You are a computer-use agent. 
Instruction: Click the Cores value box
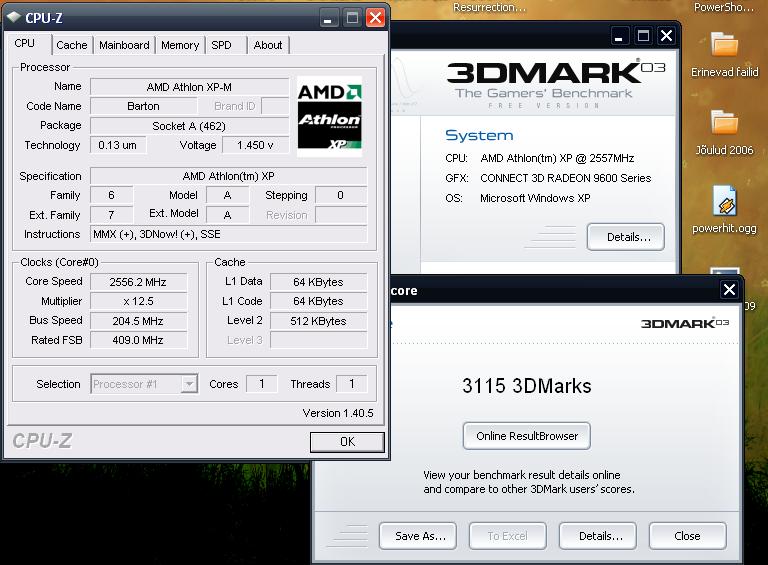(262, 384)
